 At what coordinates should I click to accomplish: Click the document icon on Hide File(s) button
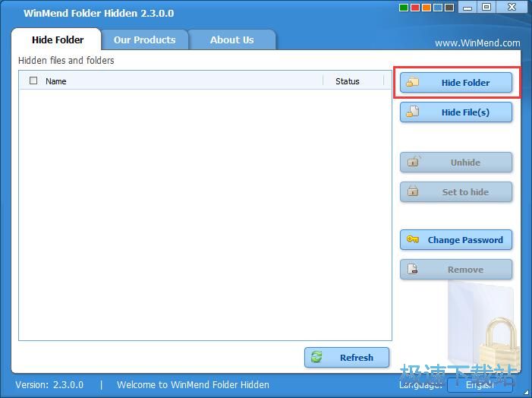click(x=413, y=112)
